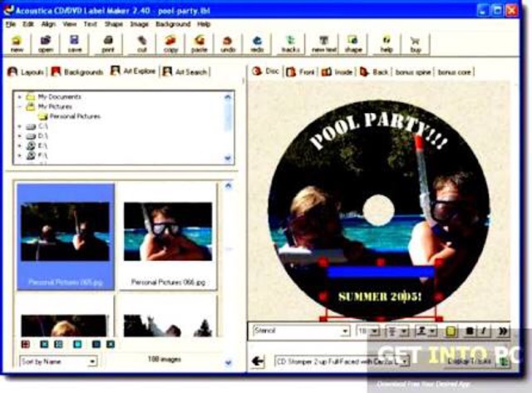Toggle bold text formatting button
532x393 pixels.
tap(470, 331)
